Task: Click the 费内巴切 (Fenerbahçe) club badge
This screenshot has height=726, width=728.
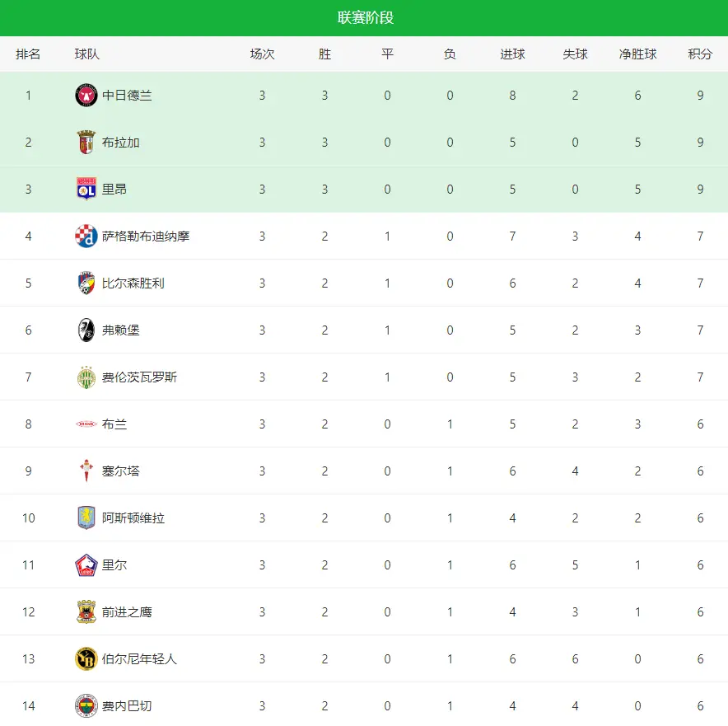Action: (86, 706)
